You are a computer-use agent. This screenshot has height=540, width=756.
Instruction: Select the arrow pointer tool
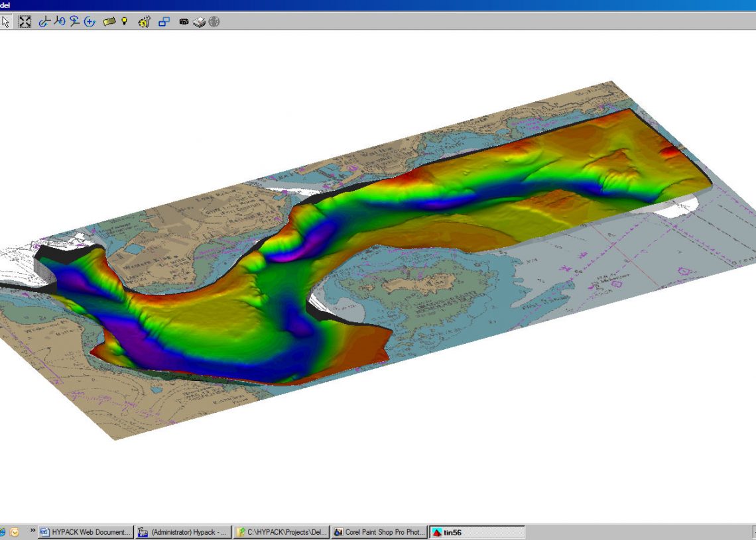6,22
